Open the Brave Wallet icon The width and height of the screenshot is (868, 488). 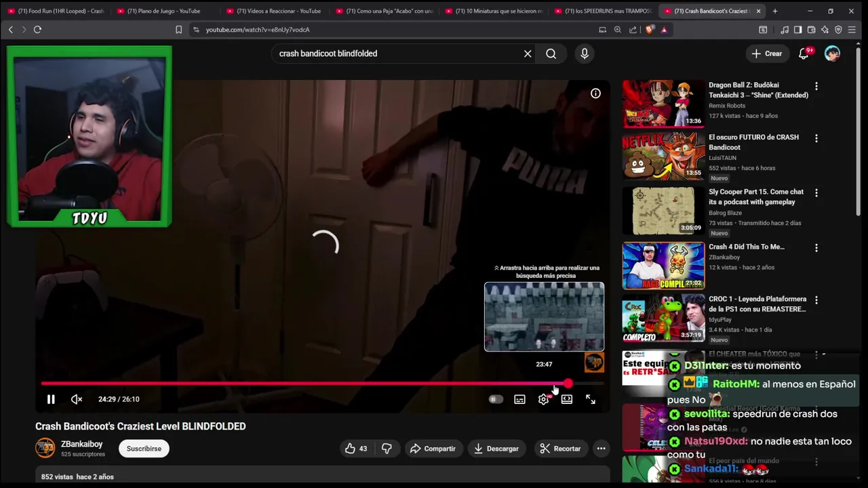pos(812,30)
